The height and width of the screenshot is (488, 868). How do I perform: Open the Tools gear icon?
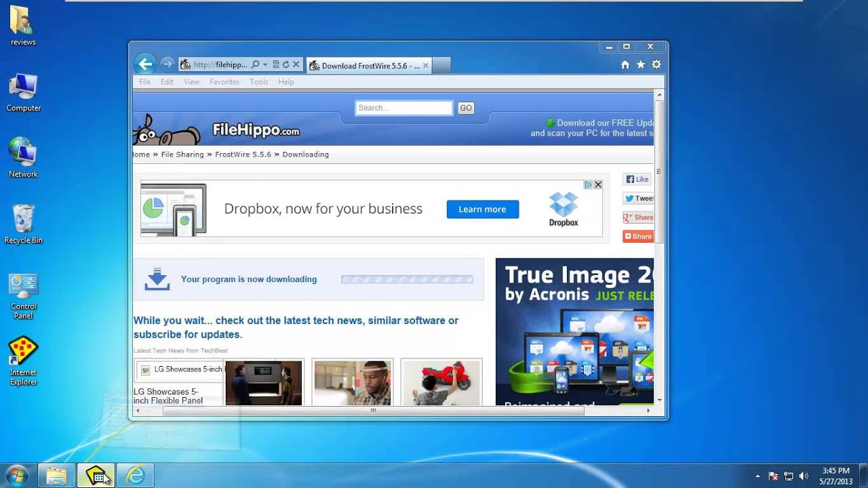(656, 65)
